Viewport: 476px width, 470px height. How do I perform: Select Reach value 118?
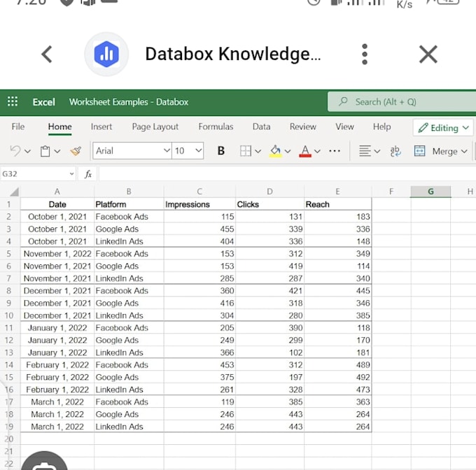338,328
